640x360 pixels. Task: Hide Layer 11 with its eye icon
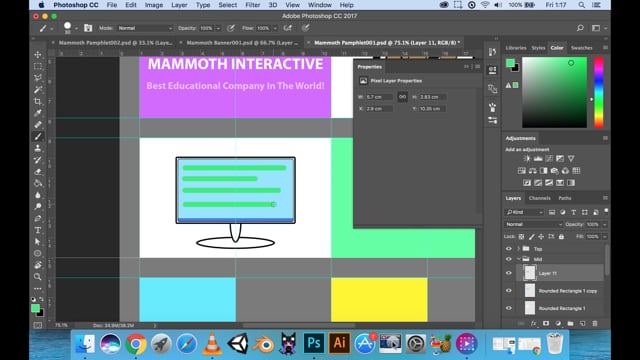(x=509, y=273)
